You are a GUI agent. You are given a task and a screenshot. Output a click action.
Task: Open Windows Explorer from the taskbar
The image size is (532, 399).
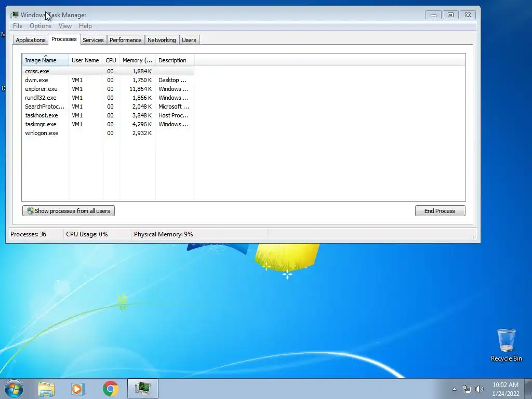[x=46, y=389]
